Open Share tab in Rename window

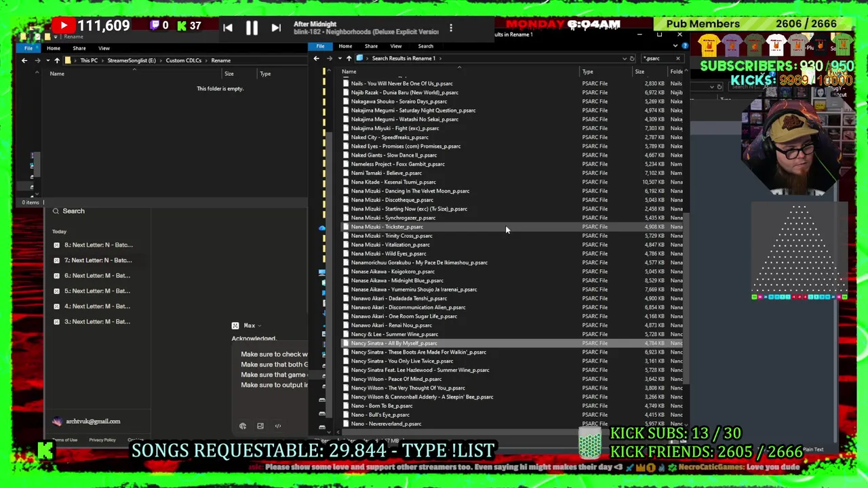coord(79,48)
